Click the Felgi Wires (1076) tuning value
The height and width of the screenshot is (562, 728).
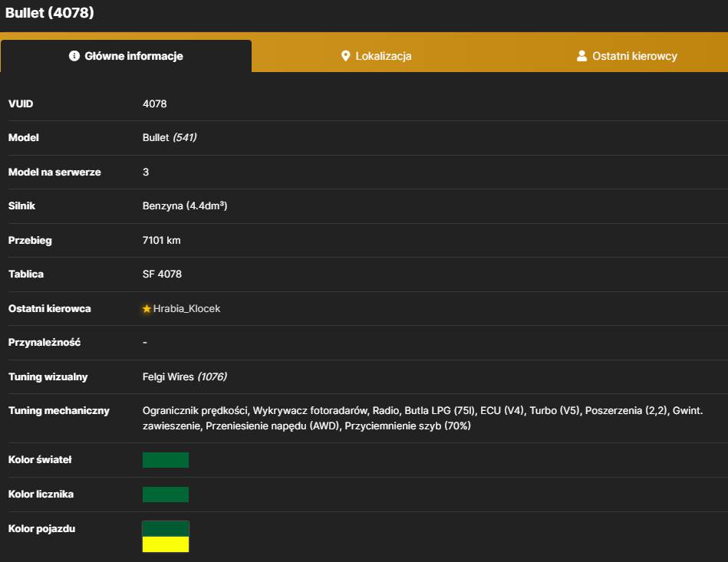185,376
